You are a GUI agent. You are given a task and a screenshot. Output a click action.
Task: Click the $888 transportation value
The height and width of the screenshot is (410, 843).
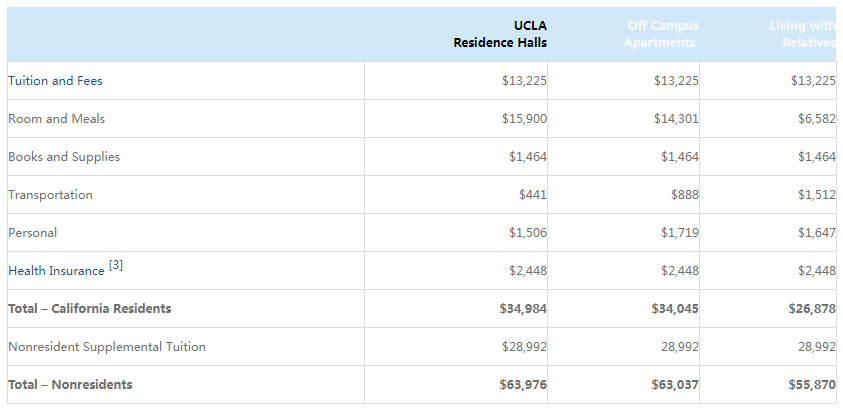click(685, 195)
